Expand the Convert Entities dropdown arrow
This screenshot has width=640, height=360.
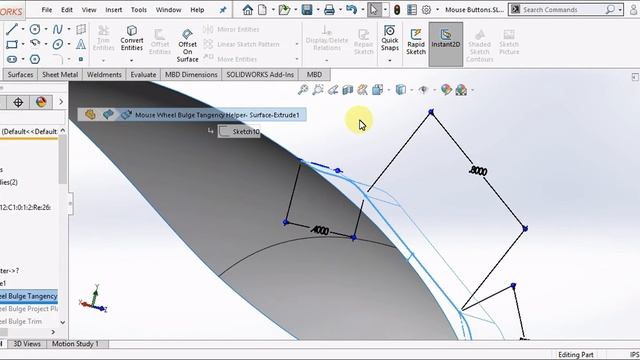tap(131, 60)
